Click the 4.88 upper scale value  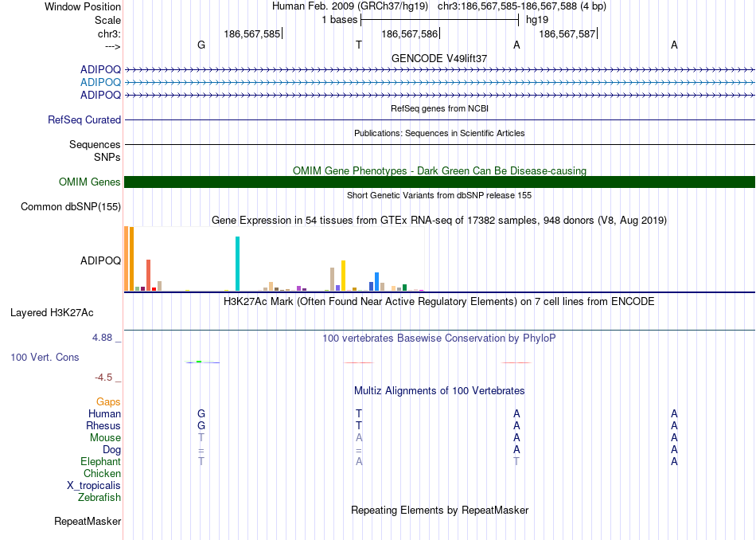click(x=102, y=338)
